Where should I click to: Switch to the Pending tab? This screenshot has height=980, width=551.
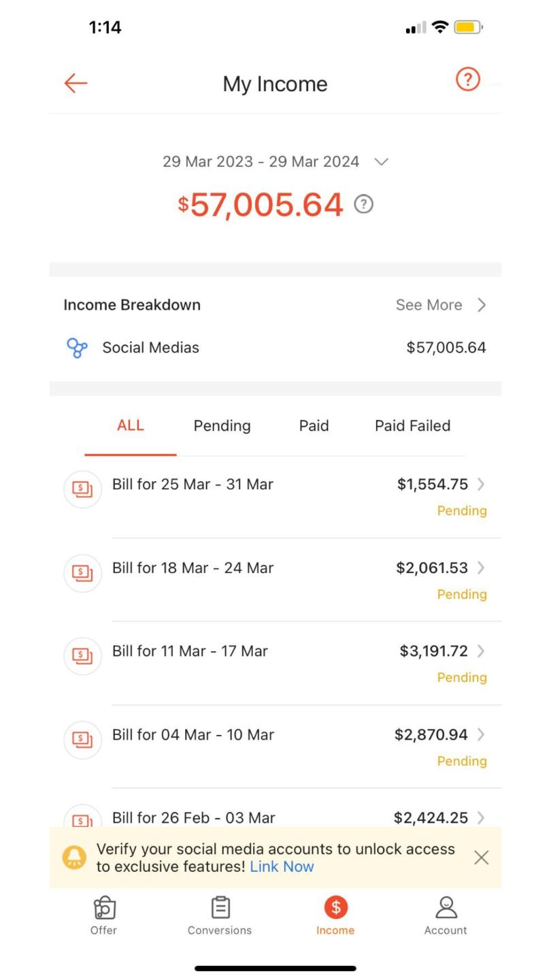click(x=222, y=426)
